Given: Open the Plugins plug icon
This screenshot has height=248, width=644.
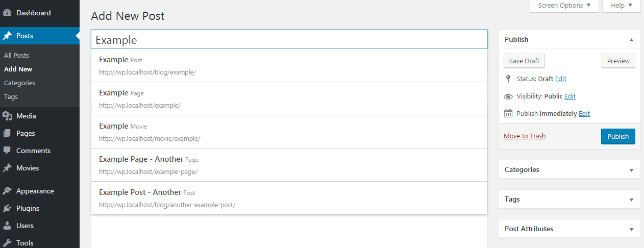Looking at the screenshot, I should (7, 208).
